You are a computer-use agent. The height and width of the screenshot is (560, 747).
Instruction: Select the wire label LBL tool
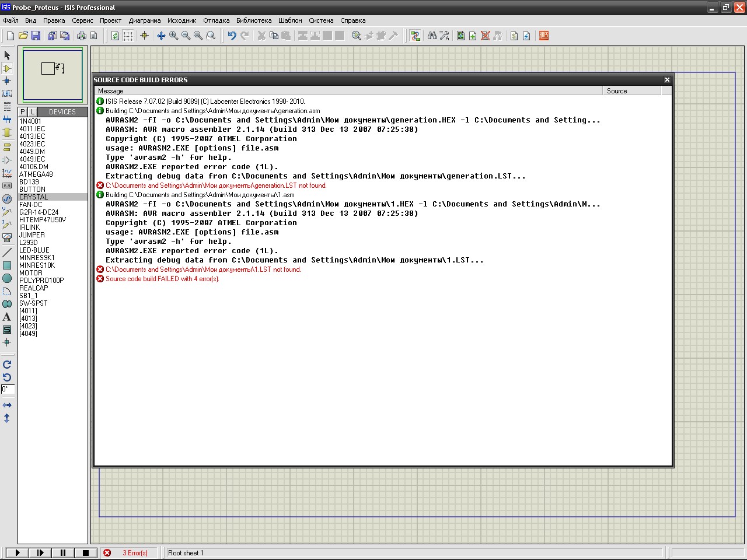[x=7, y=94]
